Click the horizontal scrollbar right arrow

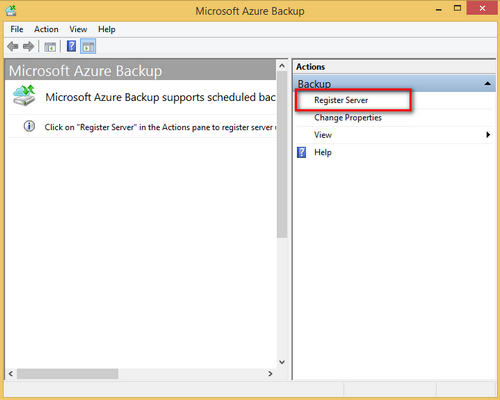coord(270,374)
